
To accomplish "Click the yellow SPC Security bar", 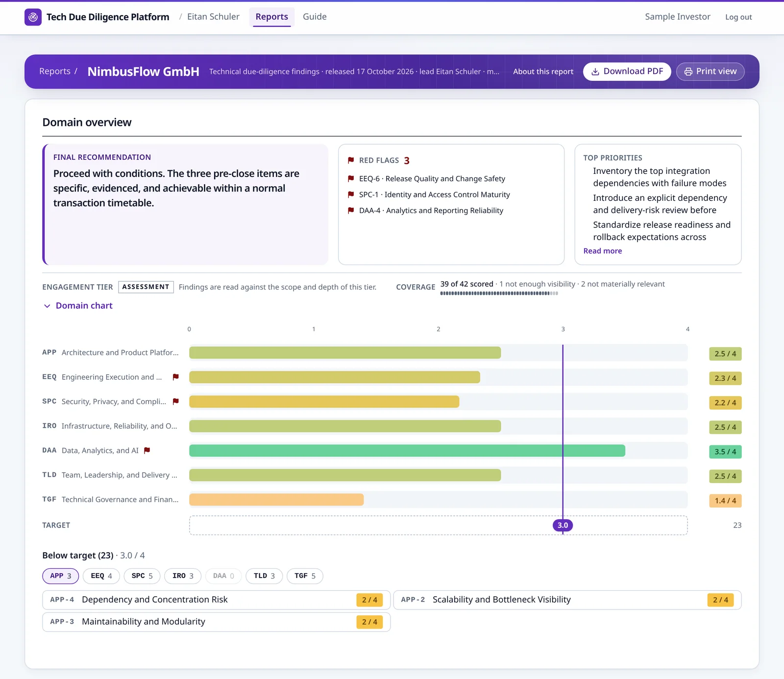I will [x=324, y=402].
